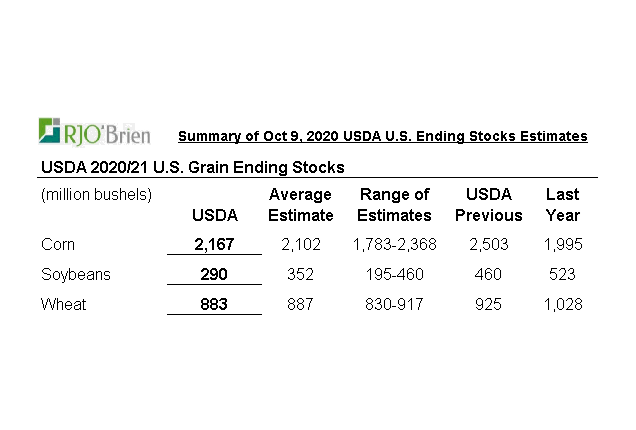636x430 pixels.
Task: Select the Corn last year value 1,995
Action: 562,244
